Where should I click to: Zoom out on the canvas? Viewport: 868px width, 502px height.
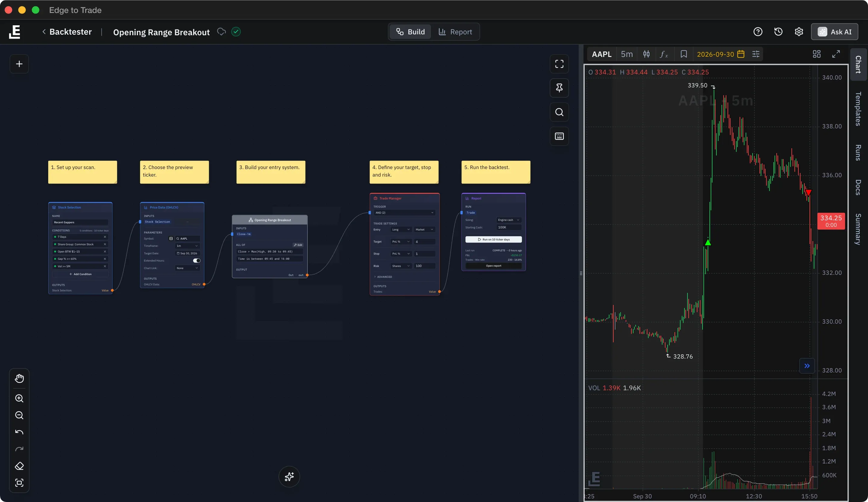pos(19,415)
